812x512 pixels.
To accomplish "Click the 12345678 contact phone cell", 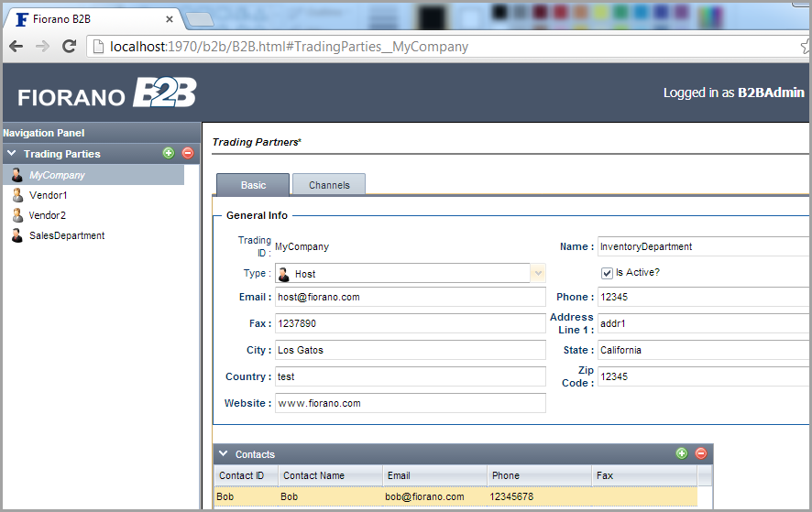I will point(539,496).
